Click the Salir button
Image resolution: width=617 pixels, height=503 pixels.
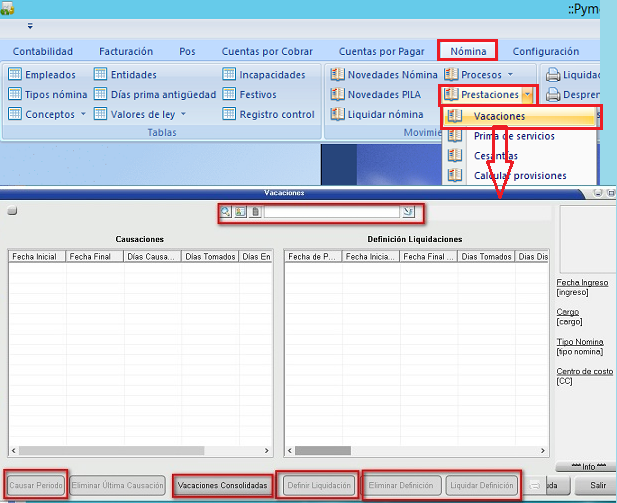point(598,486)
